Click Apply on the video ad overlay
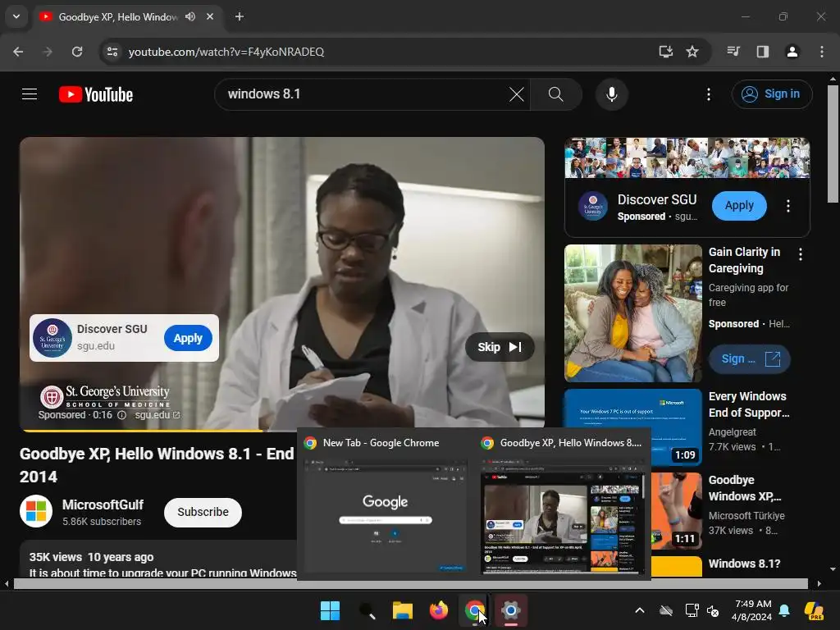 [188, 339]
